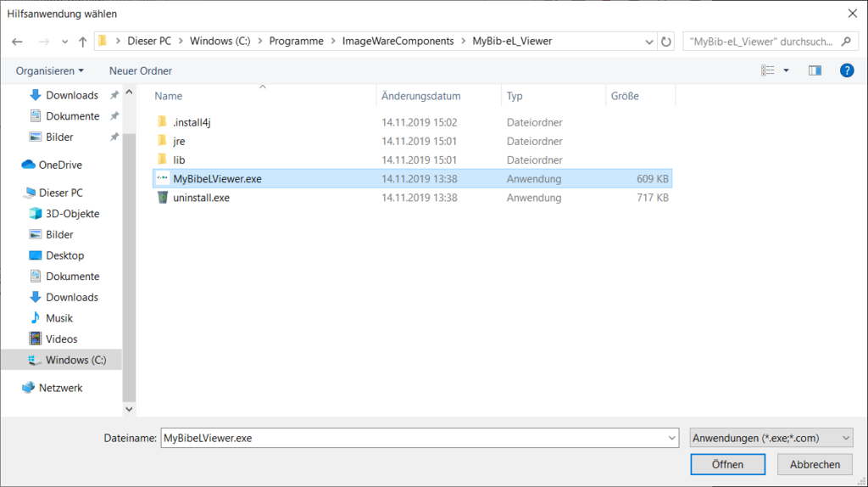This screenshot has height=487, width=868.
Task: Select the jre folder
Action: click(x=413, y=142)
